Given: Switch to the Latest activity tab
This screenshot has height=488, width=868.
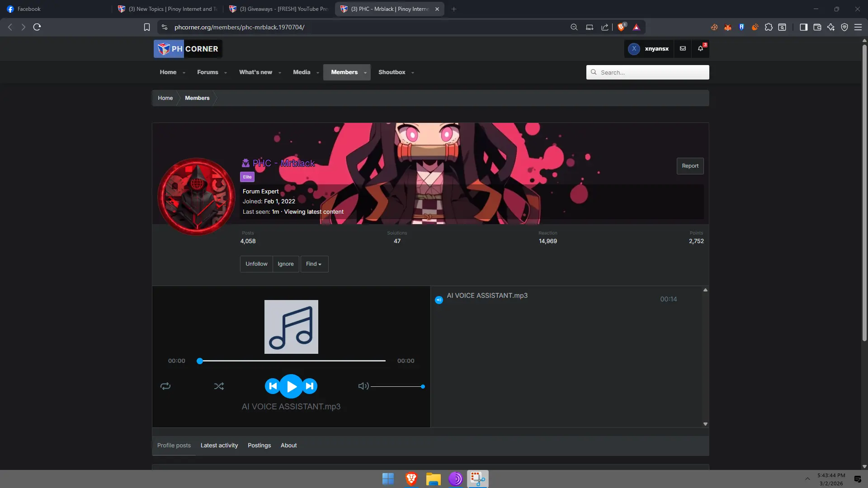Looking at the screenshot, I should point(219,446).
